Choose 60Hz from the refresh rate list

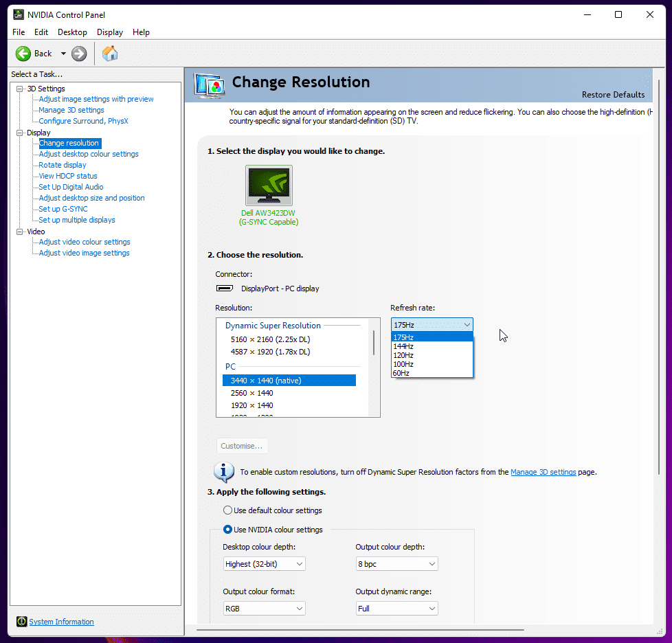[x=432, y=373]
